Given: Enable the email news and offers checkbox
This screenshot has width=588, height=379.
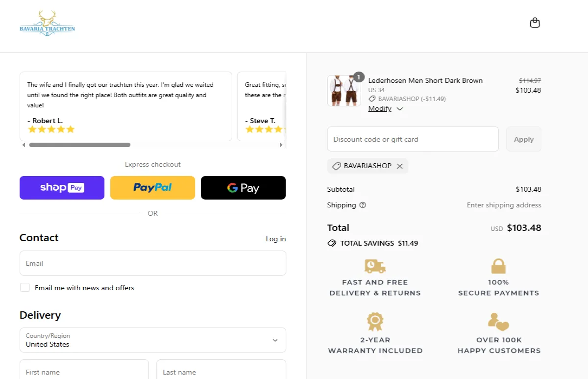Looking at the screenshot, I should coord(25,287).
